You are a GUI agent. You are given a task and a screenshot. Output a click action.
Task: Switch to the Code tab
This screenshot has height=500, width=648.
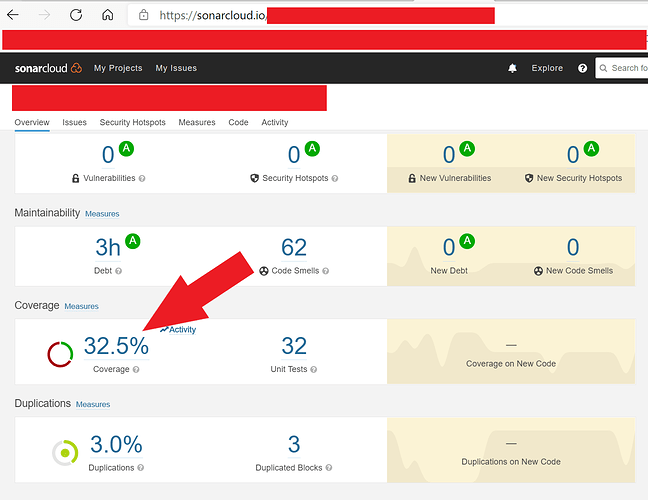point(238,122)
